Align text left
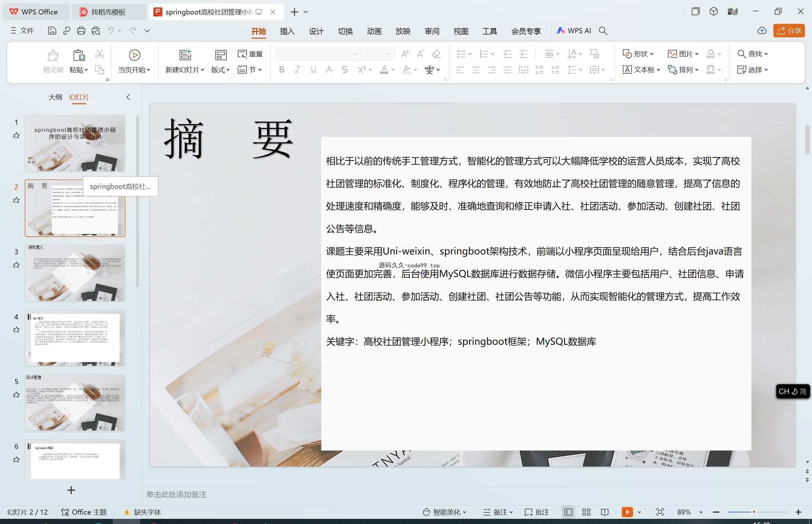Screen dimensions: 812x524 (460, 70)
